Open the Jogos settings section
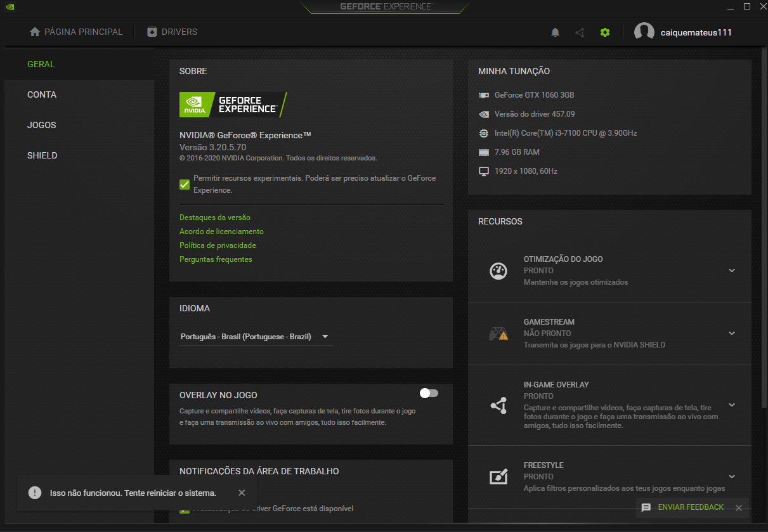This screenshot has width=768, height=532. 79,125
